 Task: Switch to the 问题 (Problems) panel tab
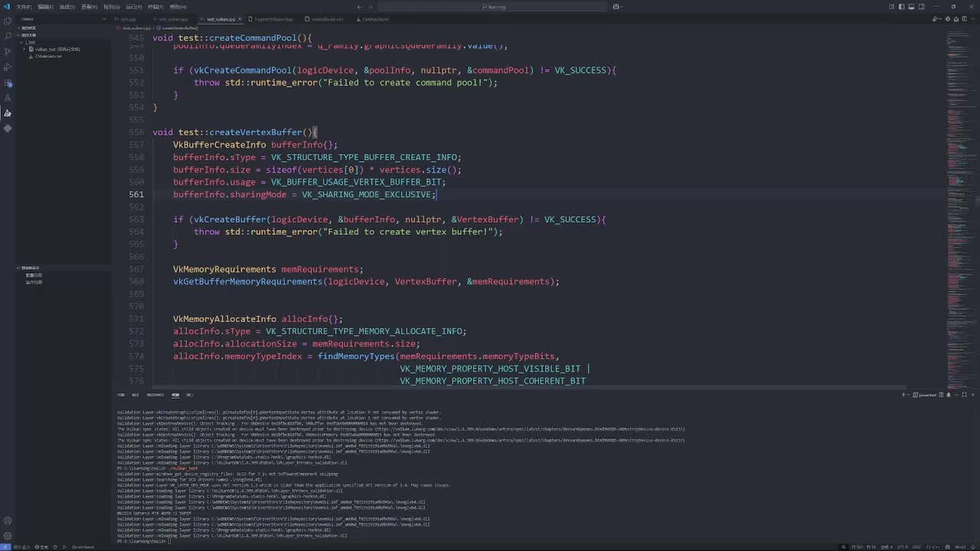121,395
